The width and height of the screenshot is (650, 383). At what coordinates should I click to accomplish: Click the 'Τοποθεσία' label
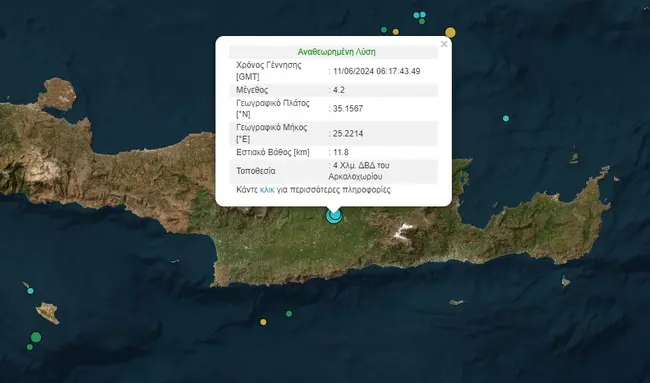(x=256, y=171)
